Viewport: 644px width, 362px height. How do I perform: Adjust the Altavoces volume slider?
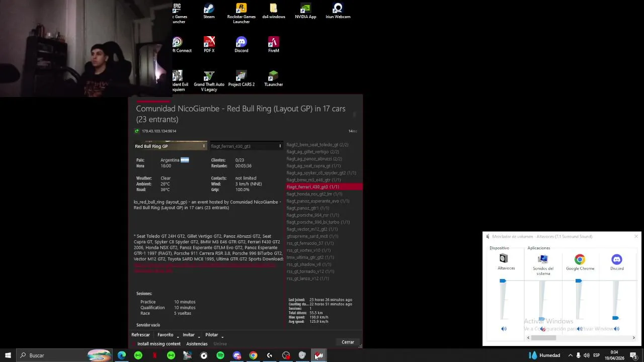503,281
